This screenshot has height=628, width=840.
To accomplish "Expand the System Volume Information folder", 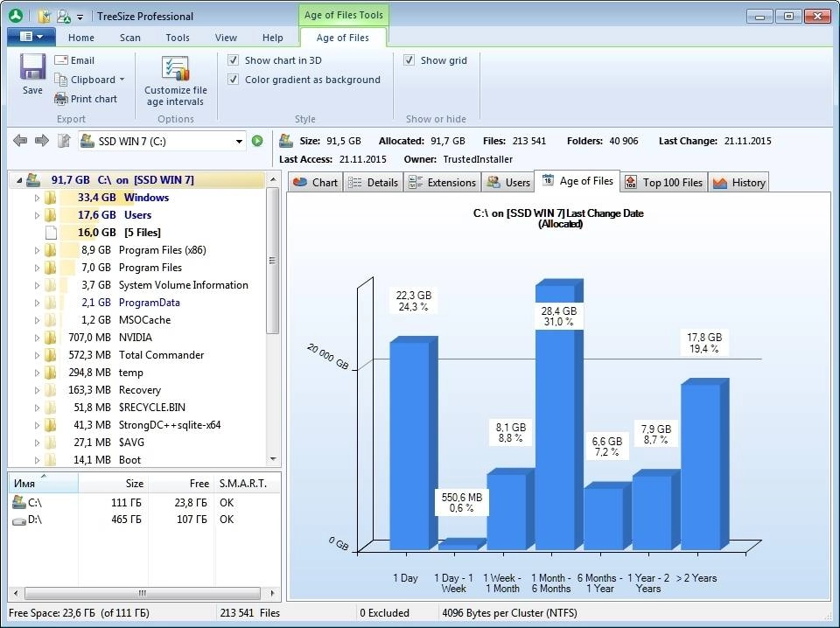I will [x=37, y=285].
